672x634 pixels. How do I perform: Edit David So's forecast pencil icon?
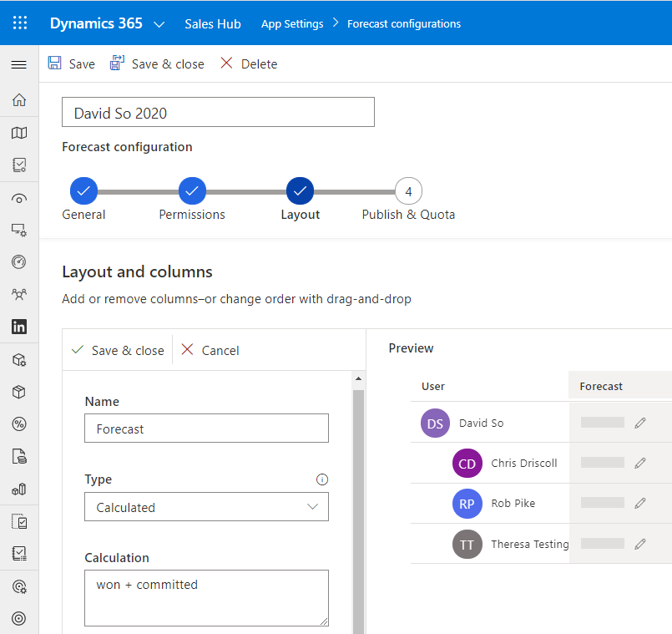pos(640,423)
